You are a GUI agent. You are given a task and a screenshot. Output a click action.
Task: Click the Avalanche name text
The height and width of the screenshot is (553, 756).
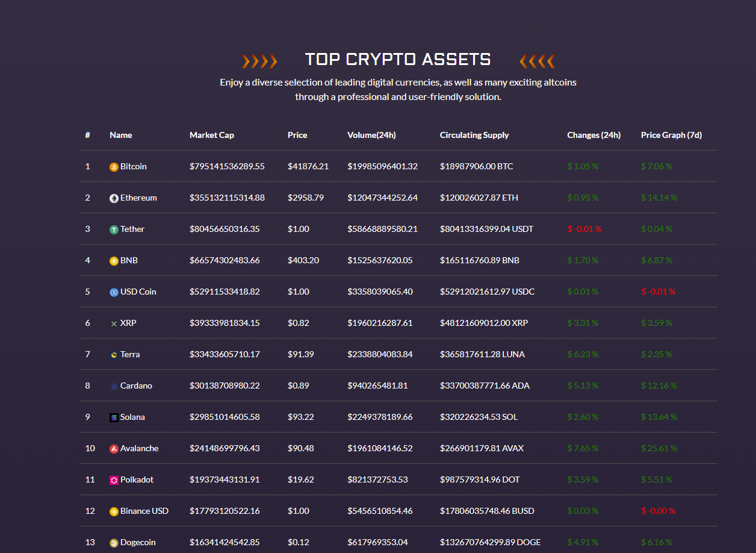click(140, 448)
